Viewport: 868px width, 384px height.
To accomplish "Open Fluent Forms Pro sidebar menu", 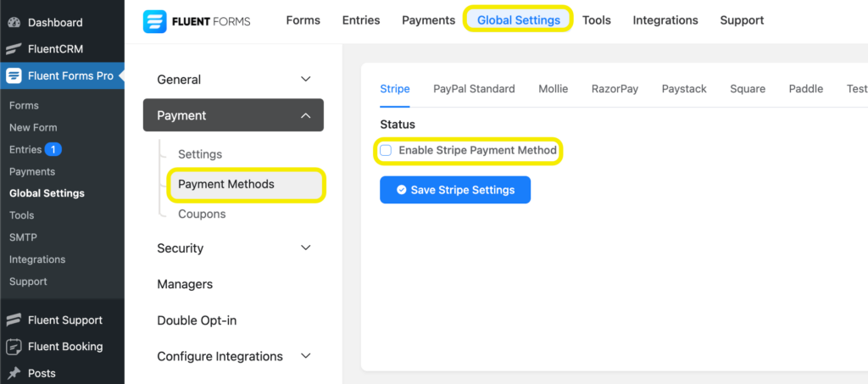I will tap(70, 75).
